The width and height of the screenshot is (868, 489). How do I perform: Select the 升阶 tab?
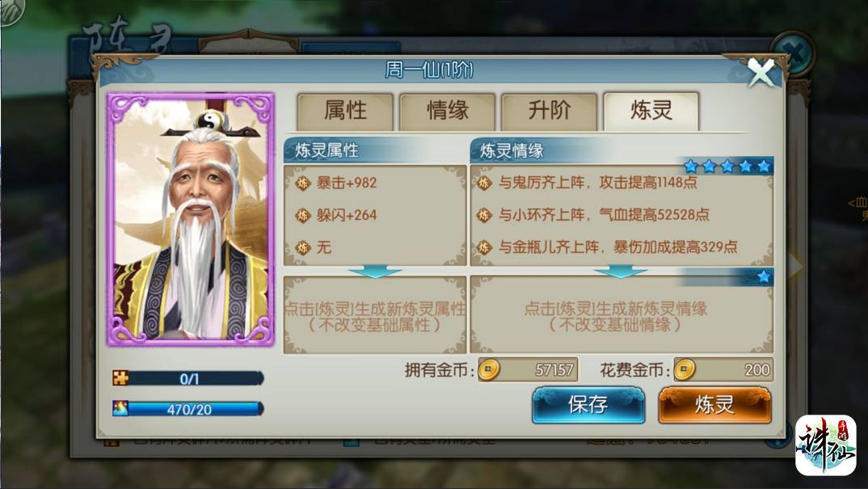point(549,112)
